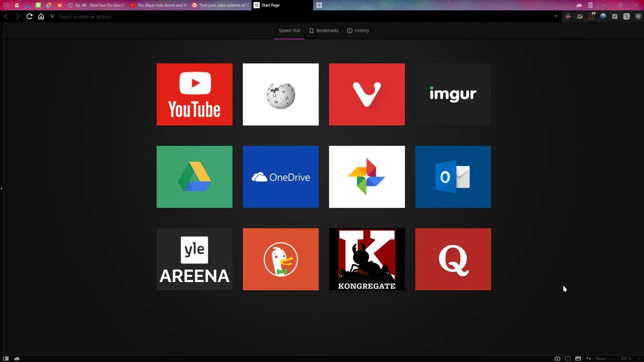Expand the hidden side panel arrow on the left edge
Image resolution: width=644 pixels, height=362 pixels.
pos(2,189)
